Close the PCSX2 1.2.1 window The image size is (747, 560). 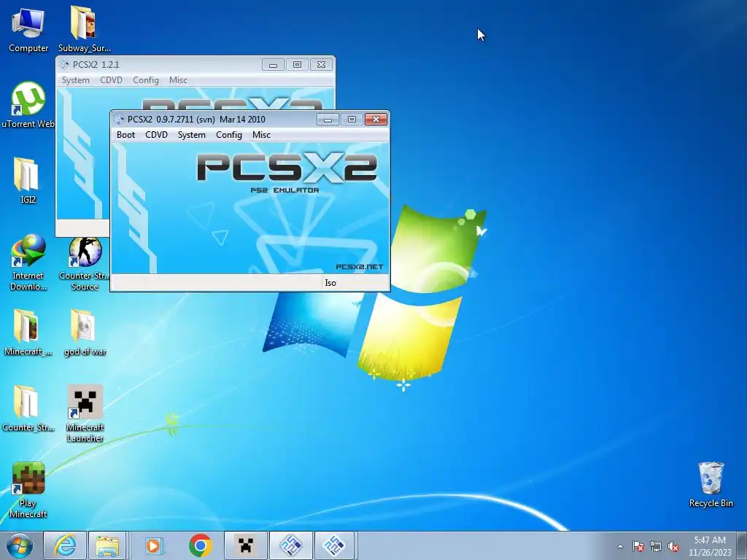pos(321,65)
